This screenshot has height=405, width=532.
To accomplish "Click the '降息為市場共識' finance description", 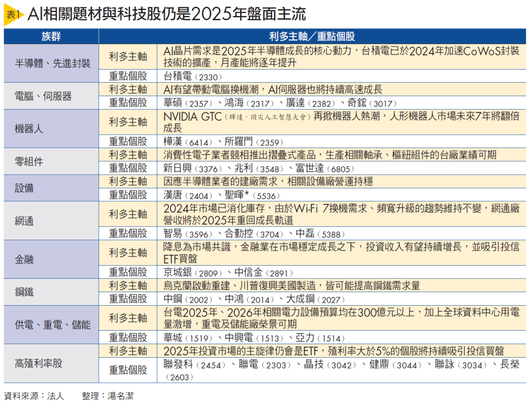I will click(341, 253).
